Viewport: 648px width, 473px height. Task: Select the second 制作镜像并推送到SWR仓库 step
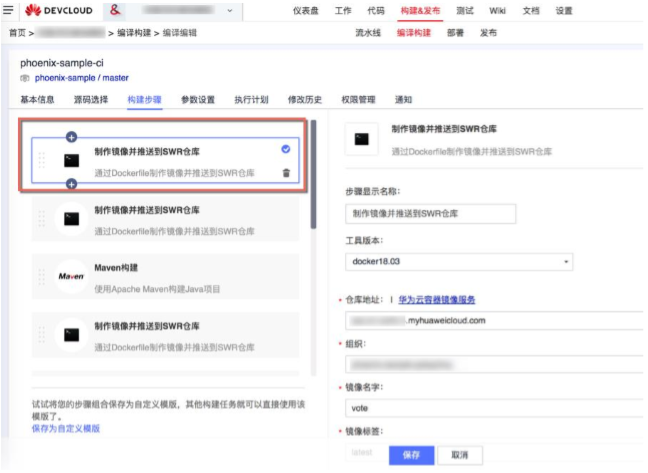click(x=165, y=219)
